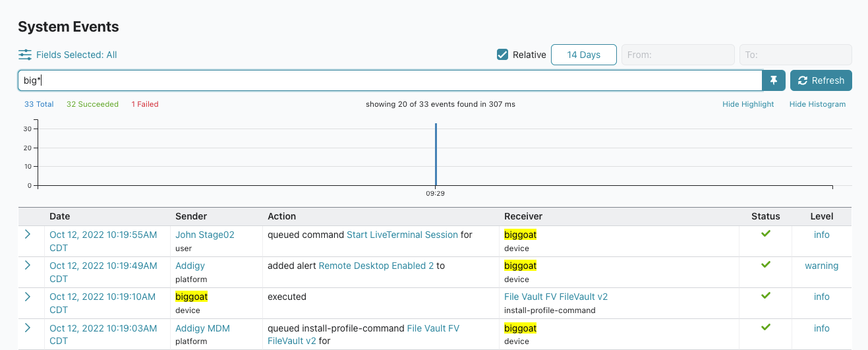868x350 pixels.
Task: Expand the 10:19:10AM event row
Action: (28, 297)
